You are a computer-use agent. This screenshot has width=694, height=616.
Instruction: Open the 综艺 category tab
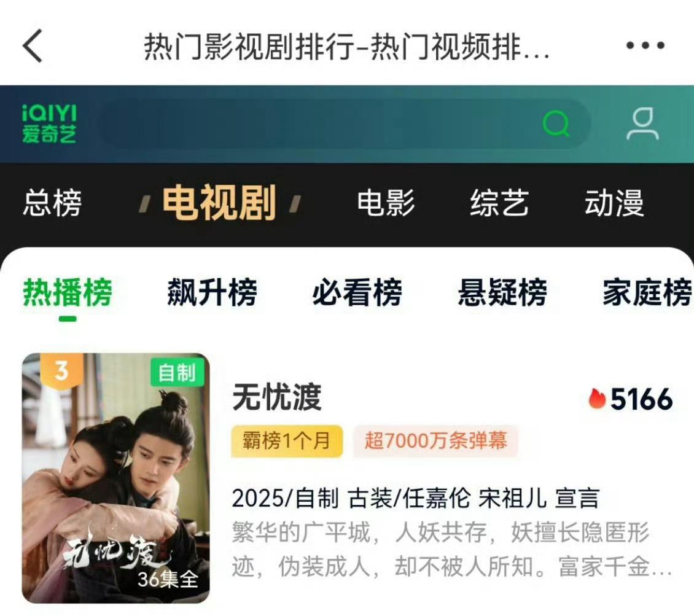point(499,203)
